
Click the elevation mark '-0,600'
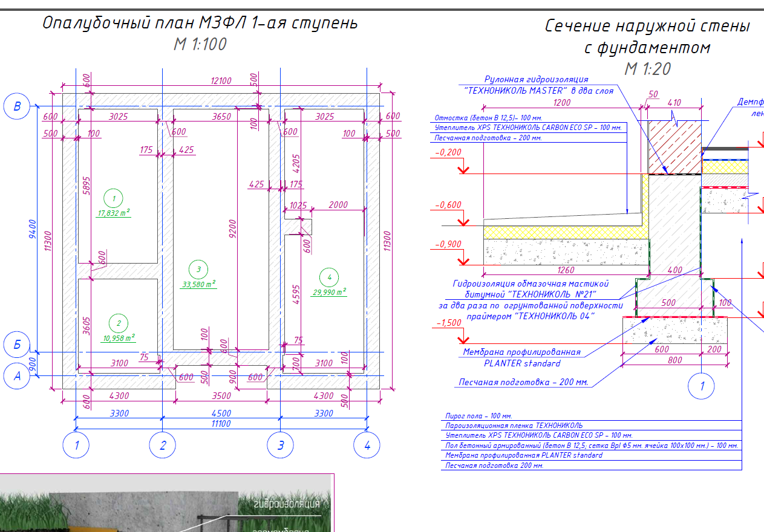pos(448,205)
